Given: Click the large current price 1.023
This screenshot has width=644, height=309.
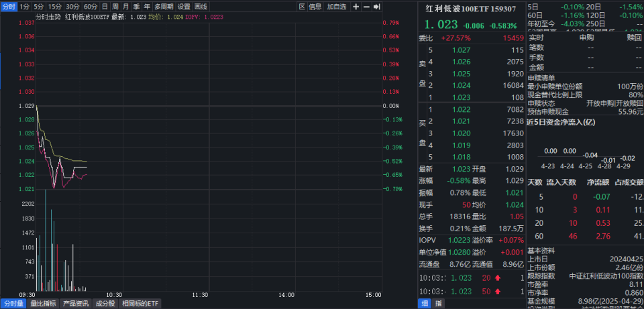Looking at the screenshot, I should click(x=441, y=24).
